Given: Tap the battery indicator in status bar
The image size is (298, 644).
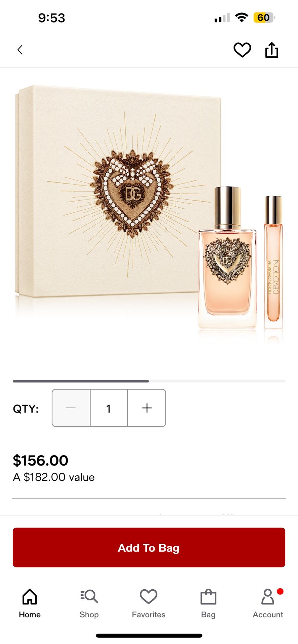Looking at the screenshot, I should pyautogui.click(x=264, y=17).
